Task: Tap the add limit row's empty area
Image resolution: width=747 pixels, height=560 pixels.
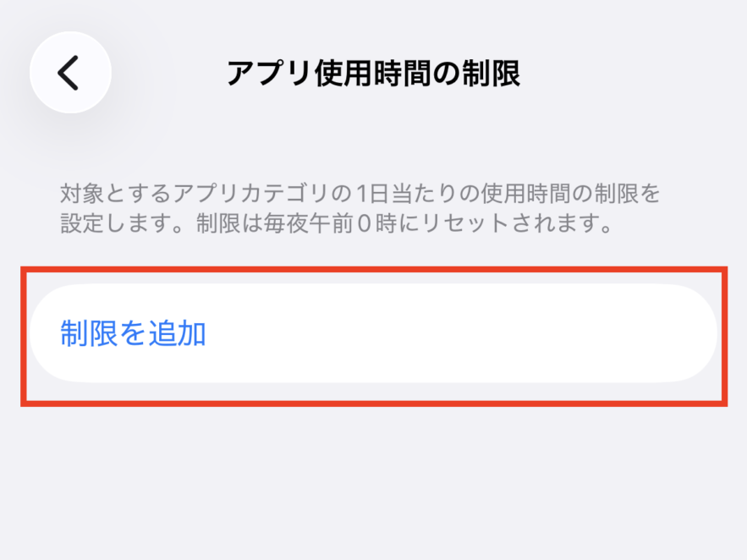Action: (x=508, y=333)
